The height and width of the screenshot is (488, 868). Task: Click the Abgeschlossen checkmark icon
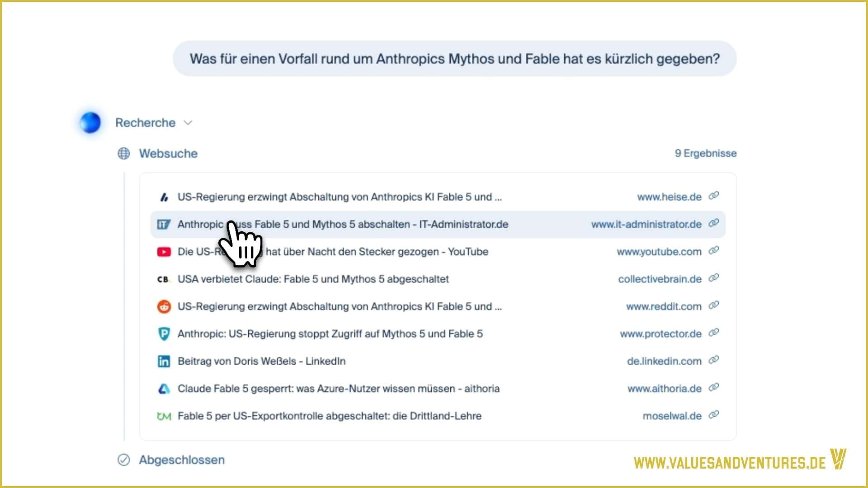click(x=123, y=460)
